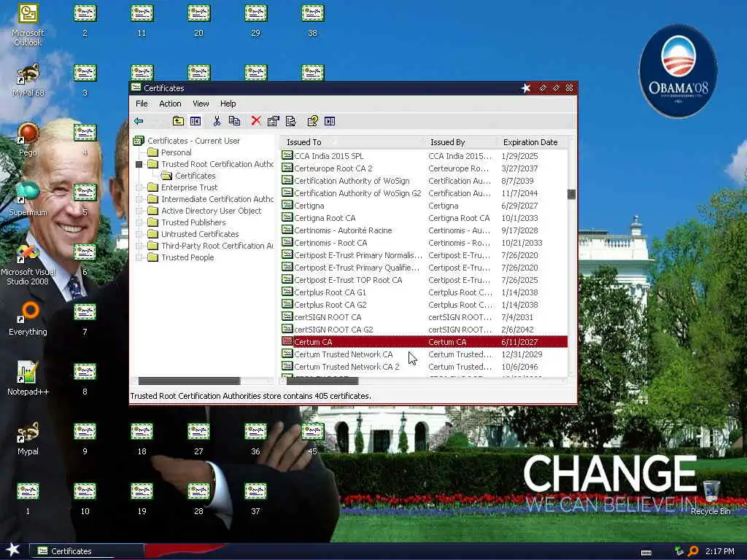747x560 pixels.
Task: Click the Cut scissors toolbar icon
Action: point(217,121)
